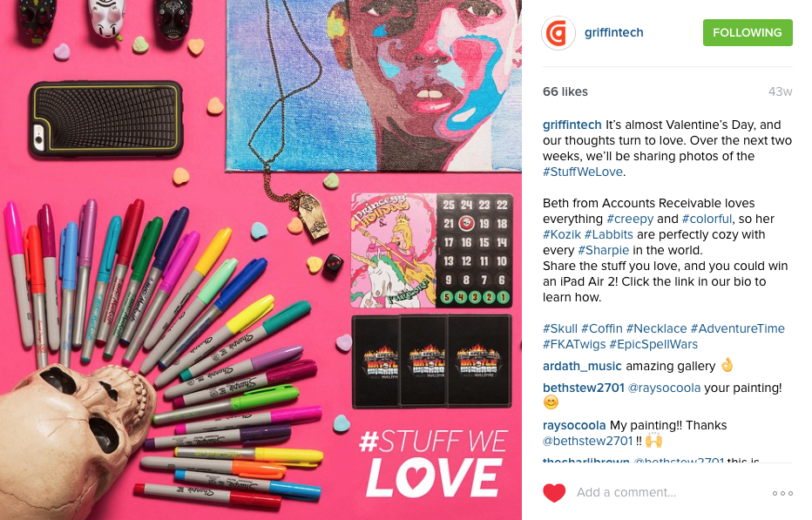
Task: Open griffintech username link in header
Action: [x=613, y=32]
